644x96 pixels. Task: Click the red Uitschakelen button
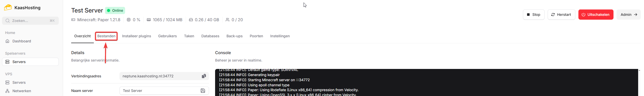(596, 15)
